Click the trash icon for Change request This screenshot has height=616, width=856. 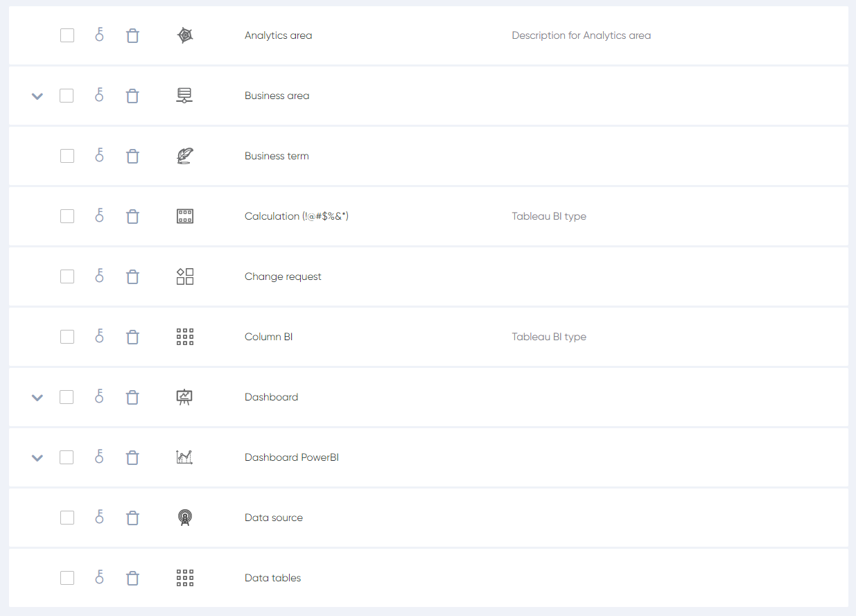click(132, 277)
